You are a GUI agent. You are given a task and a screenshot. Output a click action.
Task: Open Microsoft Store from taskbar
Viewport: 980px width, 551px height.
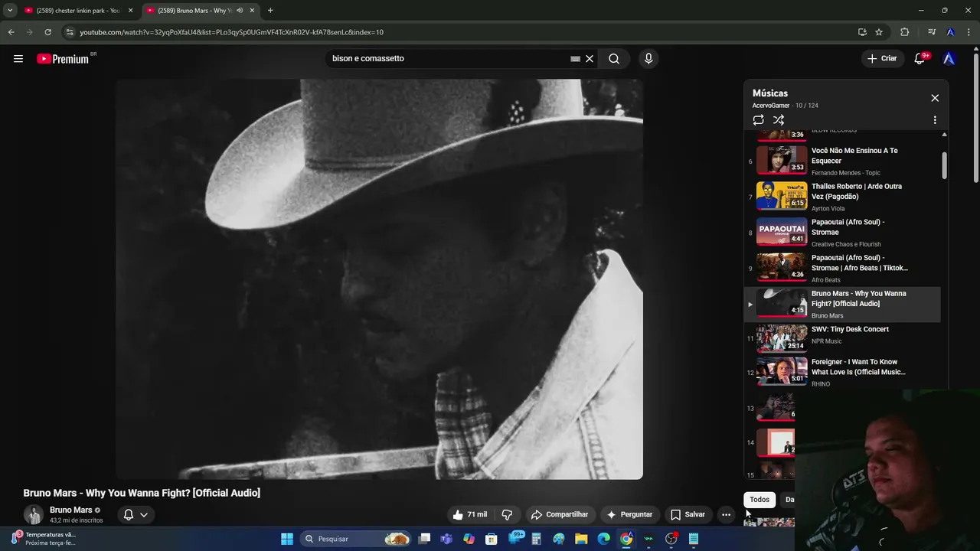(492, 539)
